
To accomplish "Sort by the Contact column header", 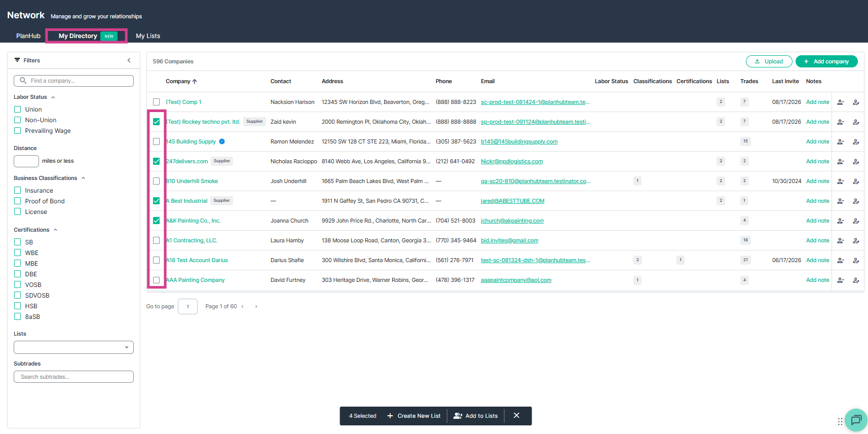I will pos(281,82).
